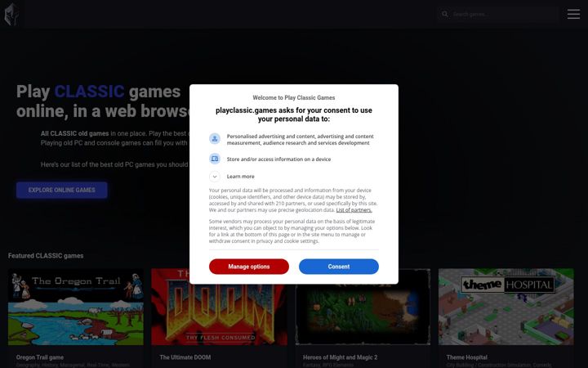Click Heroes of Might and Magic 2 title
Viewport: 588px width, 368px height.
click(340, 357)
